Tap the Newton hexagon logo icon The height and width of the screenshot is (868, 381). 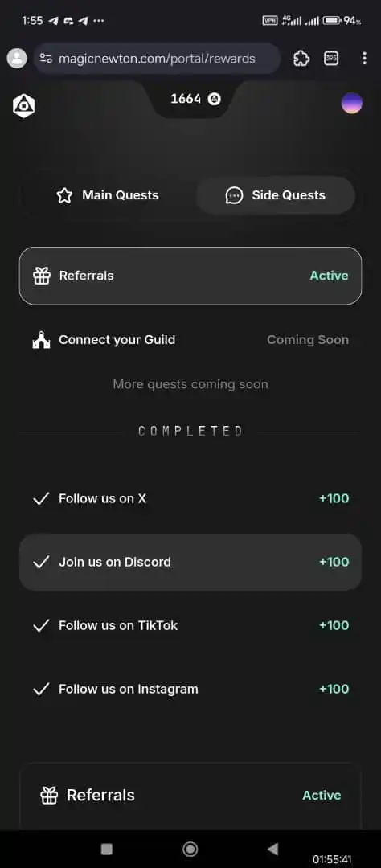[24, 105]
